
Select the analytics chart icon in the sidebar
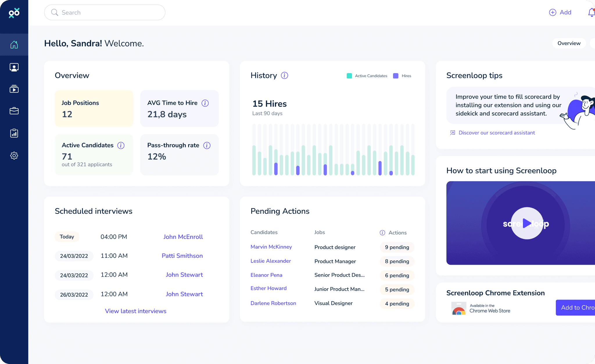coord(14,133)
